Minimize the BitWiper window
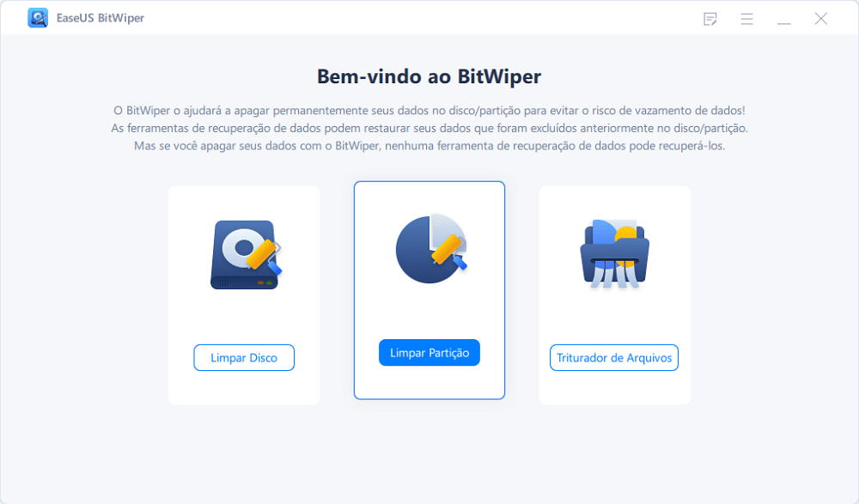This screenshot has height=504, width=859. 784,20
